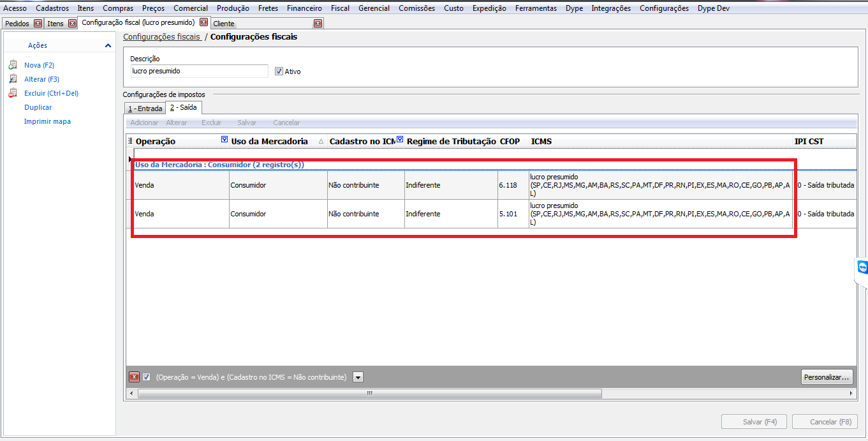Click the Imprimir mapa action link

pos(47,121)
